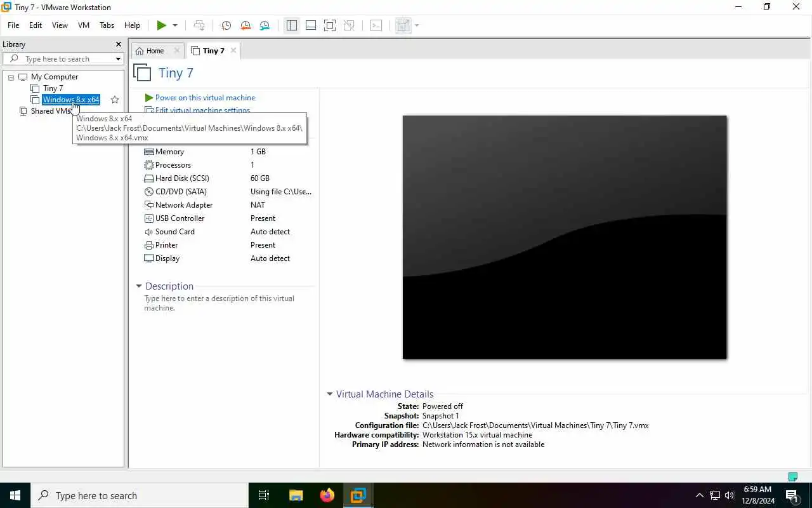This screenshot has height=508, width=812.
Task: Toggle the thumbnail bar view icon
Action: 311,25
